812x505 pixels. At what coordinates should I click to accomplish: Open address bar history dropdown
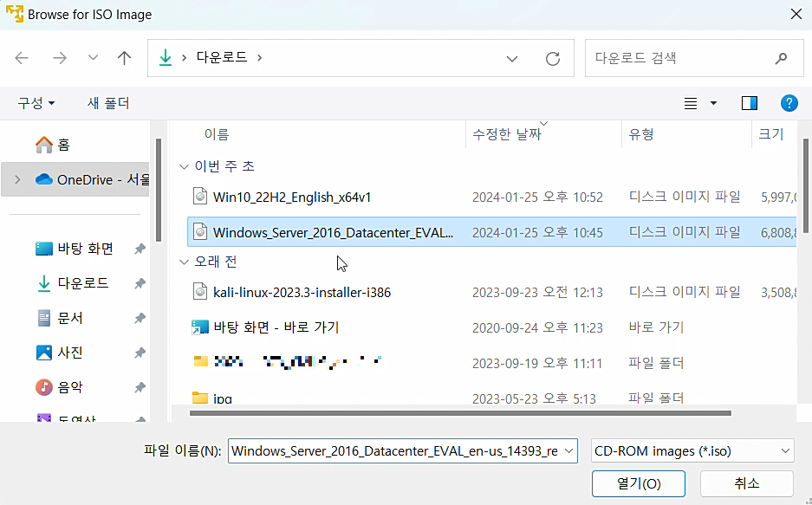click(x=511, y=58)
